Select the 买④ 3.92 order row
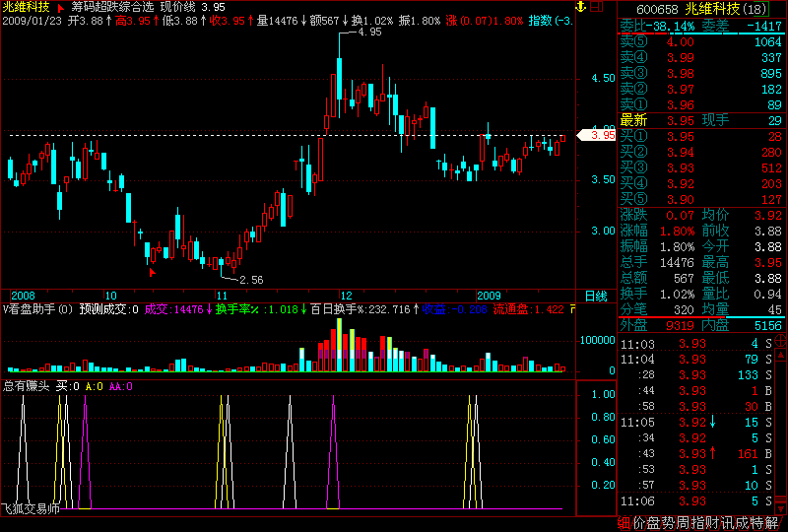 701,183
